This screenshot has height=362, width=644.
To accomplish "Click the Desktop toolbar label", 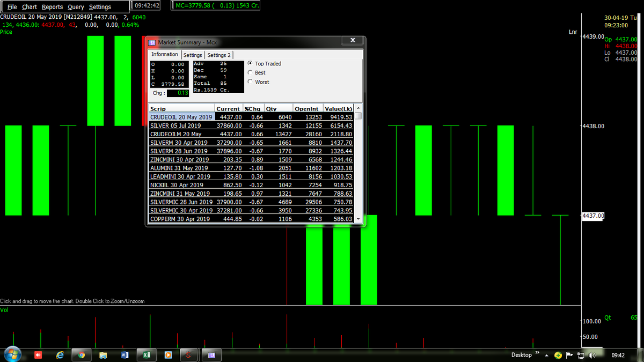I will (x=522, y=355).
